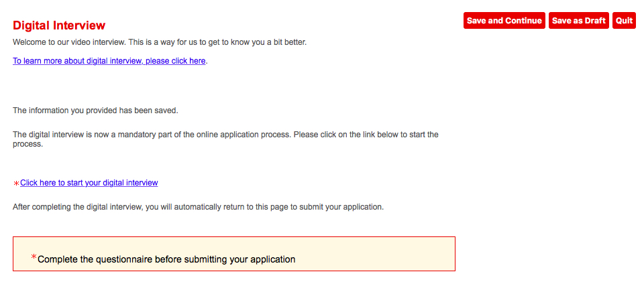This screenshot has width=644, height=290.
Task: Open the learn more about digital interview link
Action: point(109,61)
